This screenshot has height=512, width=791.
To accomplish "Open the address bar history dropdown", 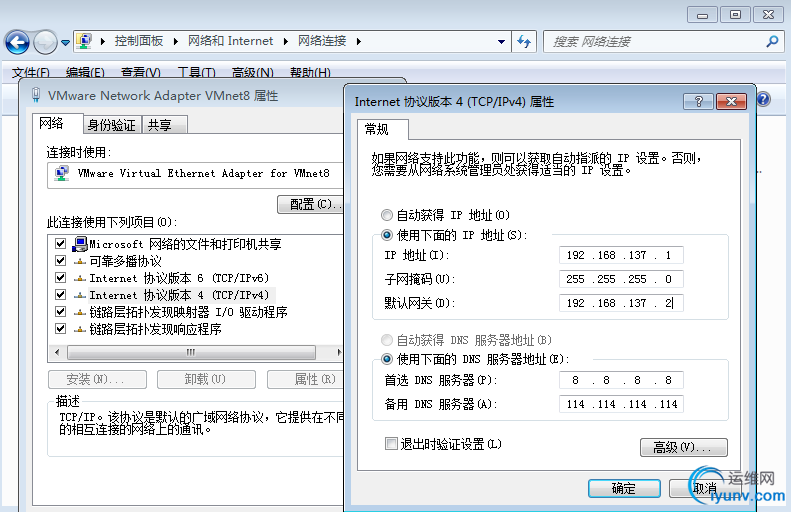I will [x=501, y=42].
